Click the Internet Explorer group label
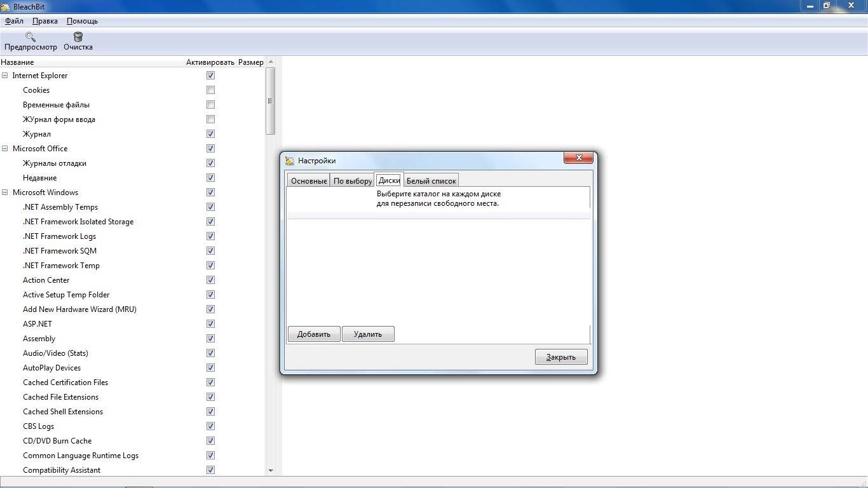Screen dimensions: 868x488 (40, 76)
